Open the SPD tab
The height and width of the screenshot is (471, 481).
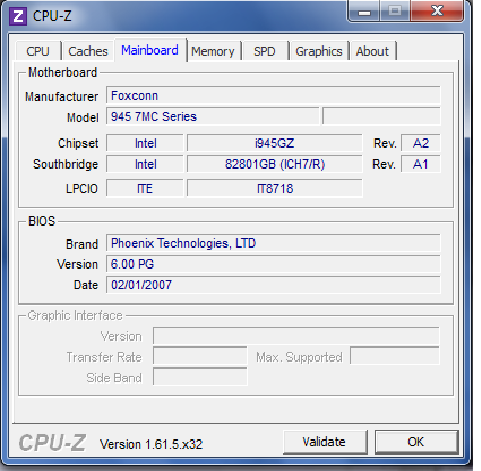point(265,51)
